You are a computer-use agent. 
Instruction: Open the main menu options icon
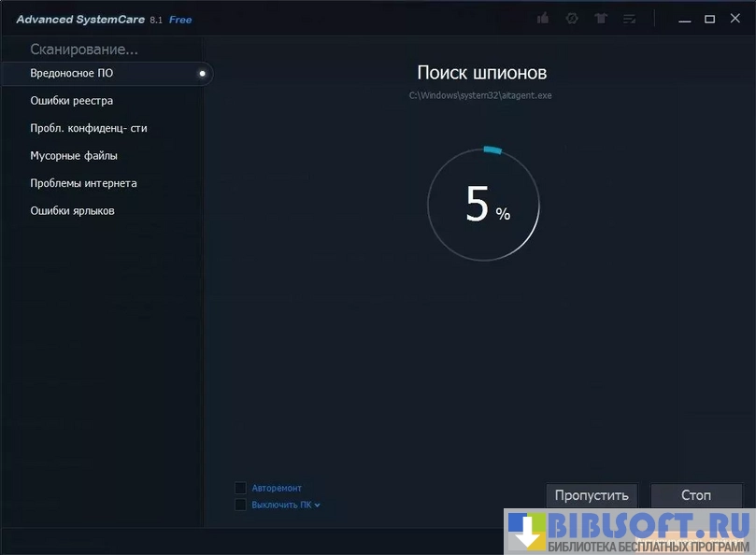630,19
